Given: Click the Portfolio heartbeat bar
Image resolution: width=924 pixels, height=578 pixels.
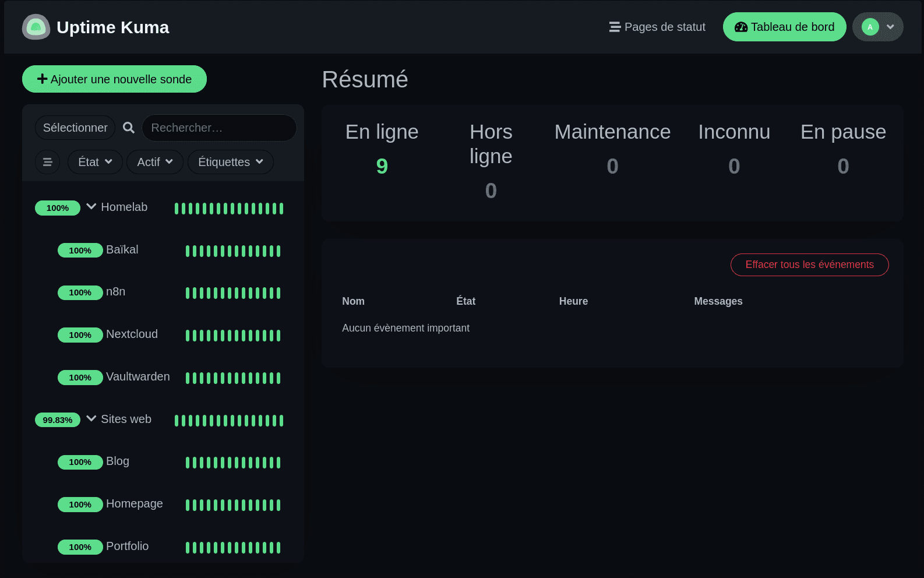Looking at the screenshot, I should point(233,548).
